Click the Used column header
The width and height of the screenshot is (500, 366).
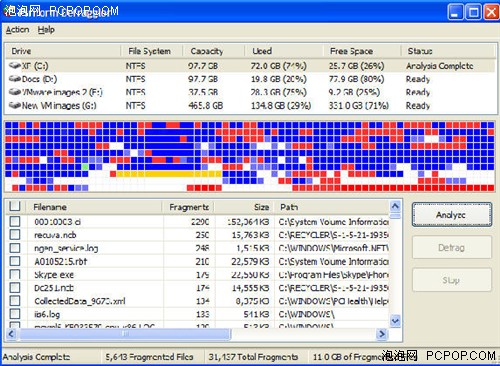(284, 51)
